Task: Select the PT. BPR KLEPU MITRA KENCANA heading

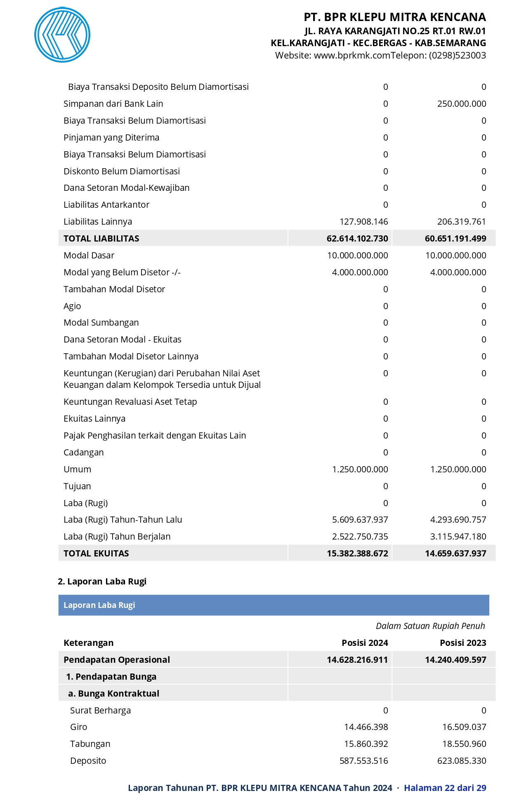Action: [x=395, y=17]
